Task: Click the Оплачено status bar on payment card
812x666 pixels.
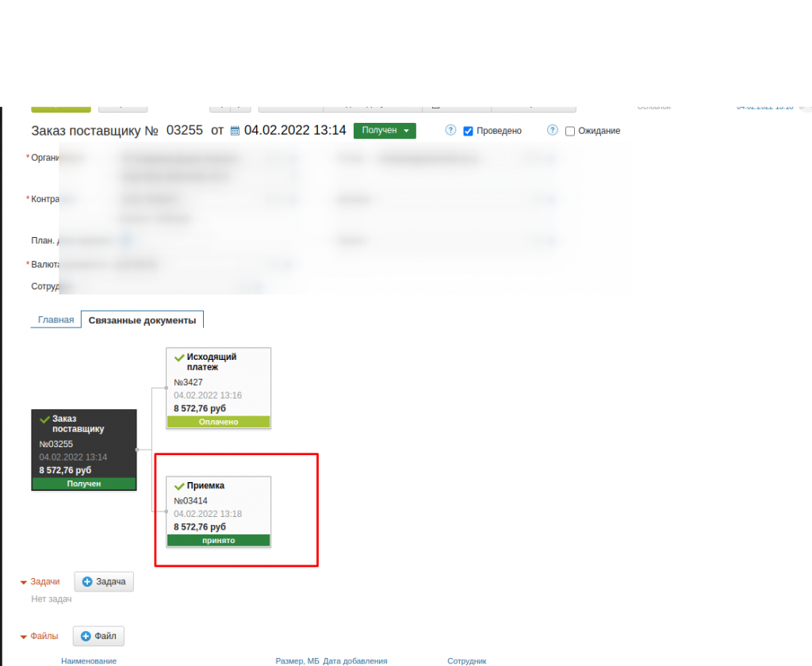Action: click(218, 422)
